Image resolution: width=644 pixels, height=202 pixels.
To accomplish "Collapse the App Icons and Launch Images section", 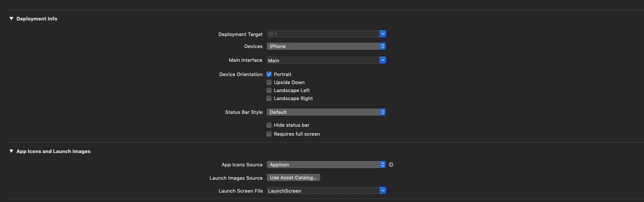I will pos(11,151).
